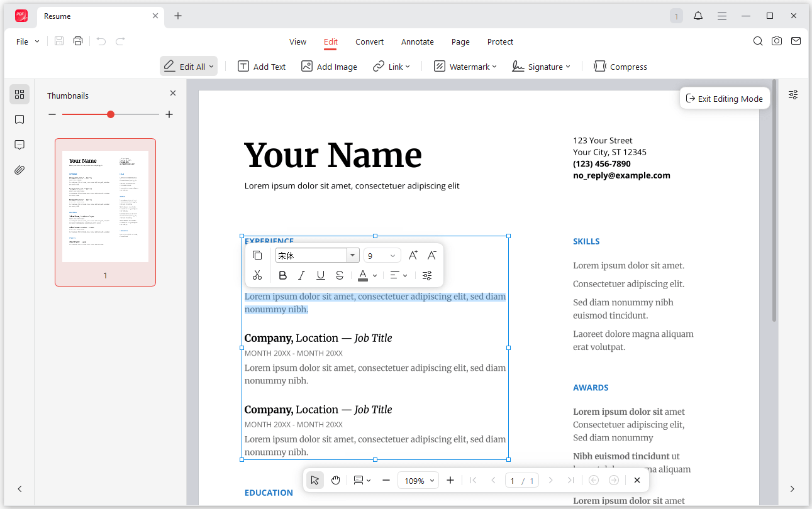The width and height of the screenshot is (812, 509).
Task: Open the Attachments paperclip icon
Action: pos(19,170)
